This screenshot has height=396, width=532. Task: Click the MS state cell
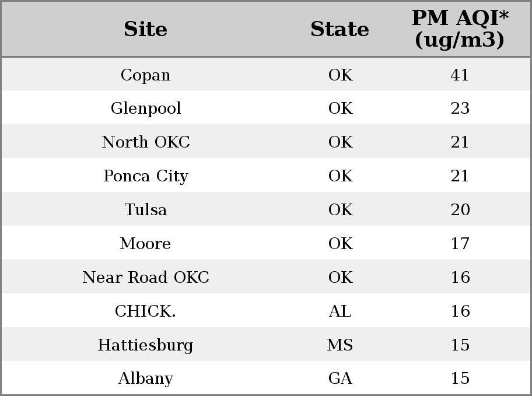point(340,345)
